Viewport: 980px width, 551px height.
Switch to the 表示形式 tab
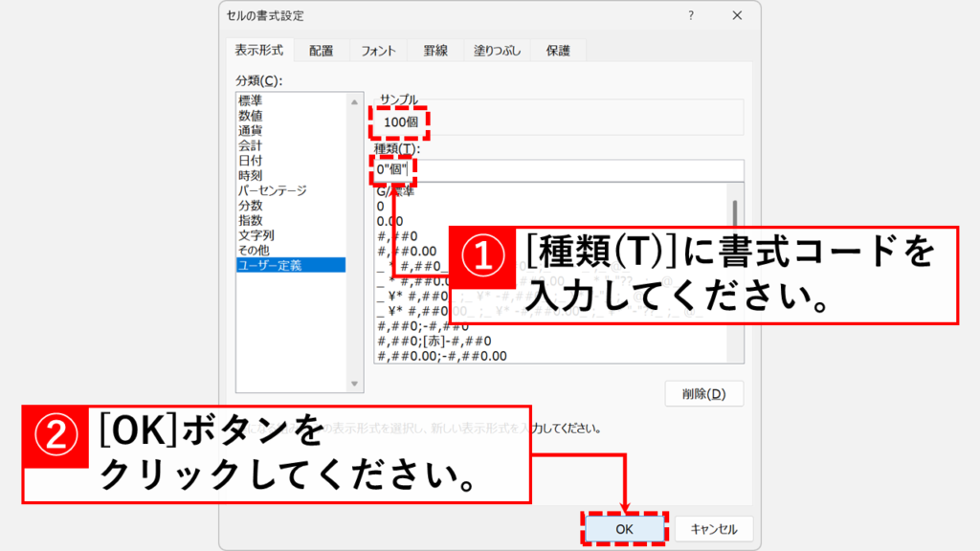point(258,50)
